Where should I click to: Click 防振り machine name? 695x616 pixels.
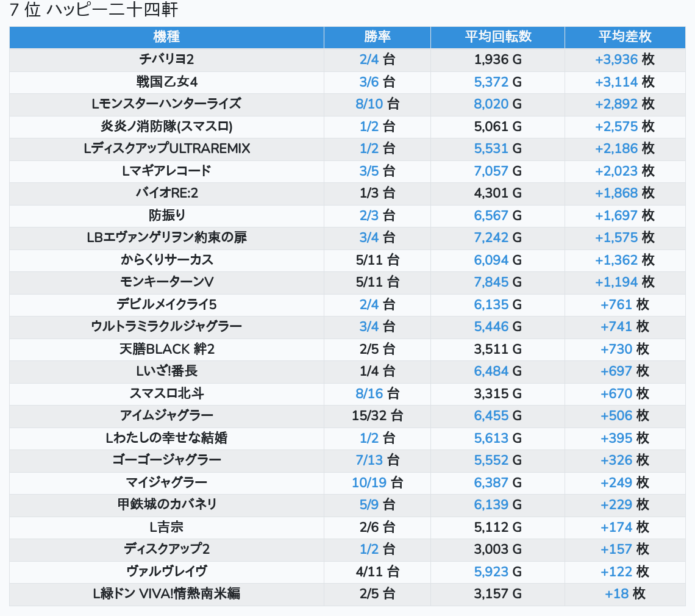pos(166,216)
